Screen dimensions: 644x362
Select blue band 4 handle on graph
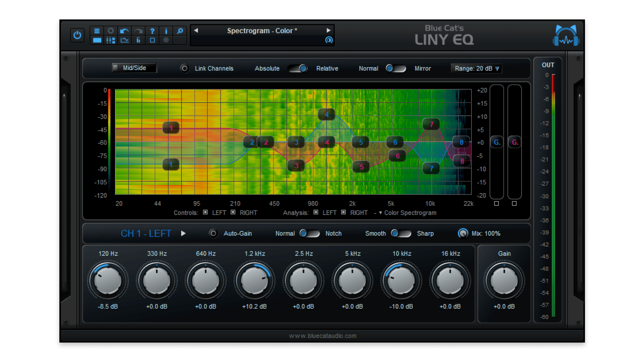tap(326, 115)
